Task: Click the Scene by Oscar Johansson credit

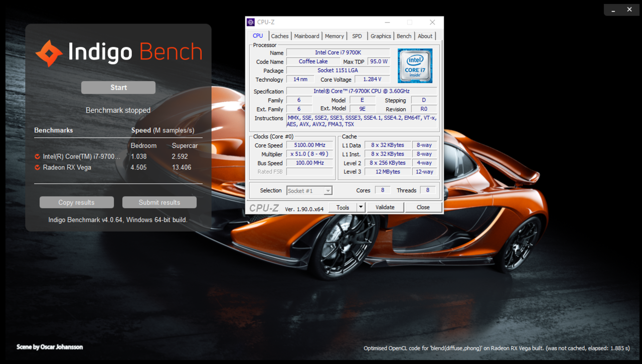Action: pos(50,347)
